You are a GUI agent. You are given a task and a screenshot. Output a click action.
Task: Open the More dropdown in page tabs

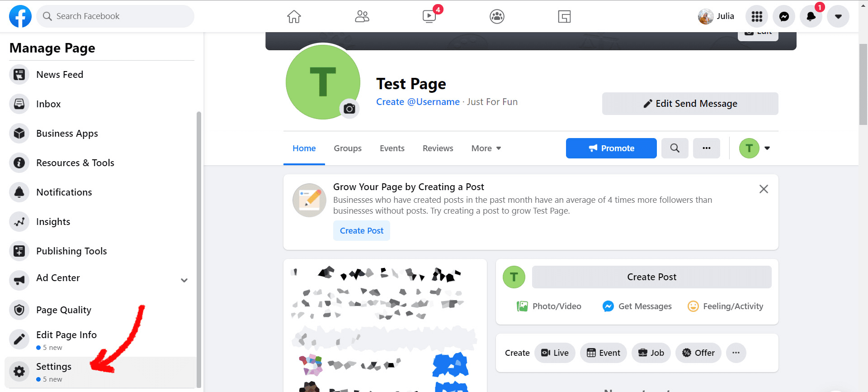(x=486, y=148)
